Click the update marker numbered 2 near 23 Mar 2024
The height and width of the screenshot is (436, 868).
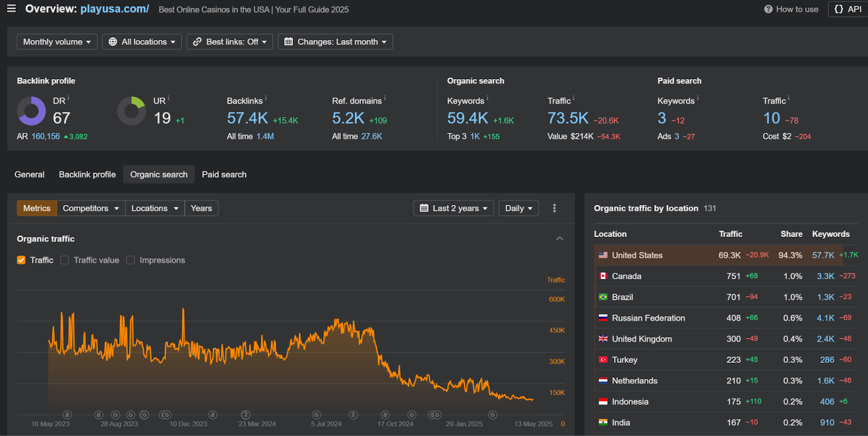point(245,415)
